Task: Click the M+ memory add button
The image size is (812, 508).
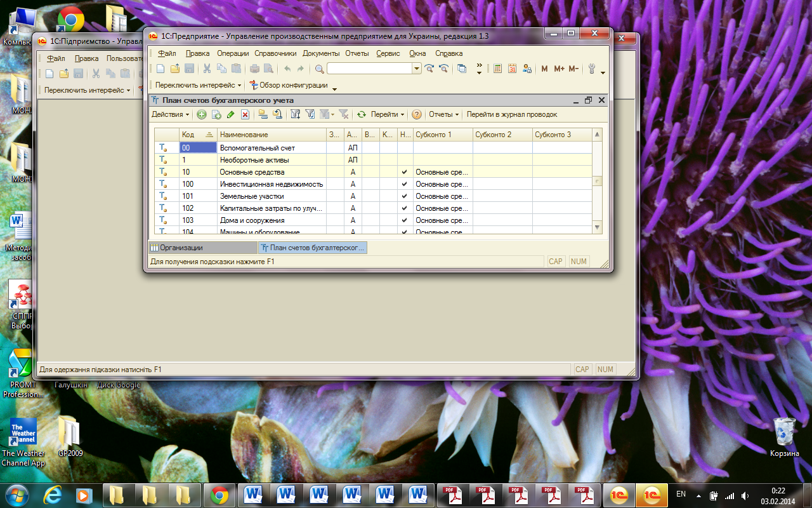Action: 559,69
